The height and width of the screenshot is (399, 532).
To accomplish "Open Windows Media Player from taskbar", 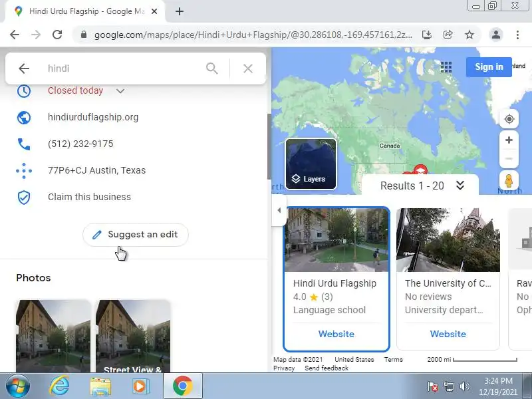I will (x=140, y=386).
